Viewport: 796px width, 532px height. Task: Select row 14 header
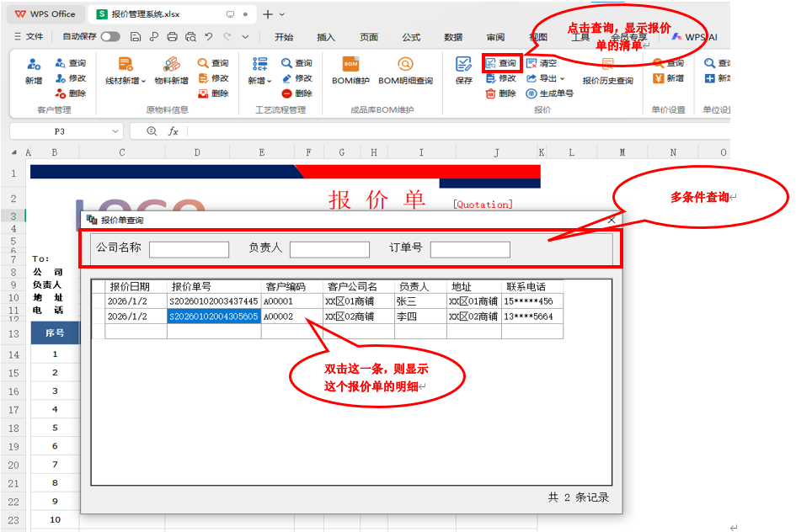pyautogui.click(x=13, y=354)
